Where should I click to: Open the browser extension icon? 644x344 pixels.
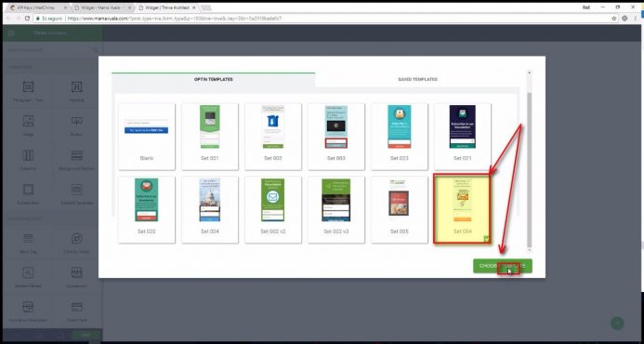(624, 19)
